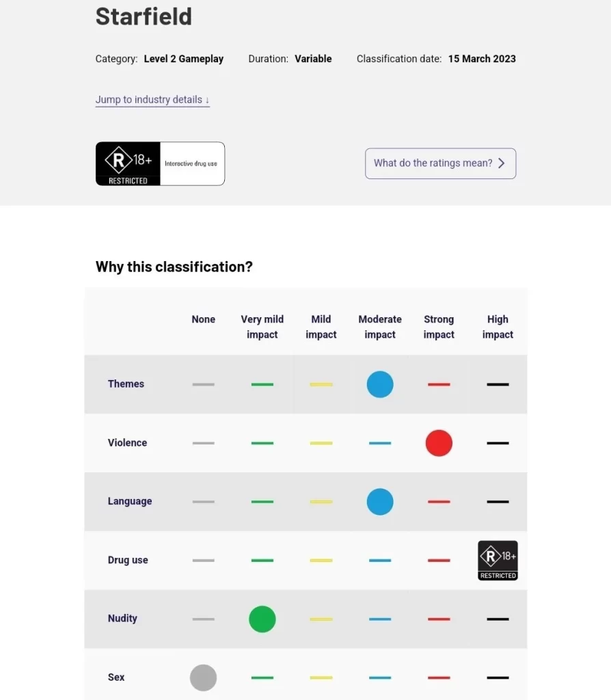This screenshot has width=611, height=700.
Task: Click the blue Moderate impact circle for Themes
Action: [x=380, y=384]
